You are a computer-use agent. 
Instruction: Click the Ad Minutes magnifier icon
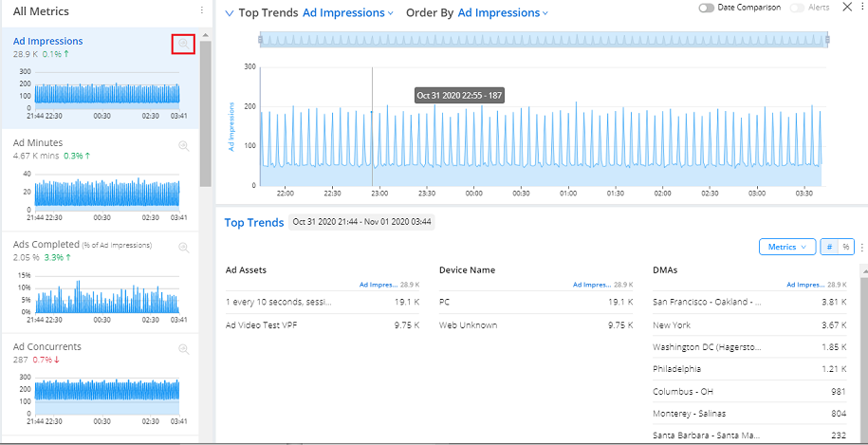tap(184, 145)
